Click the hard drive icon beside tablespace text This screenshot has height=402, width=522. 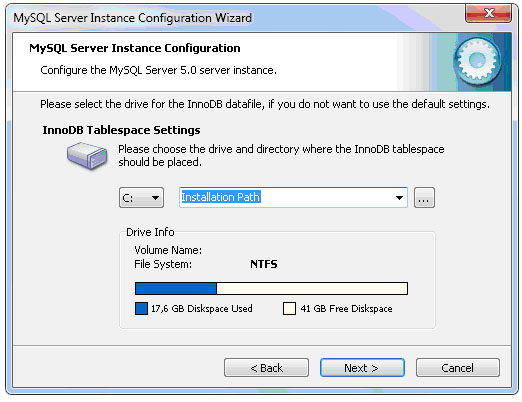87,156
